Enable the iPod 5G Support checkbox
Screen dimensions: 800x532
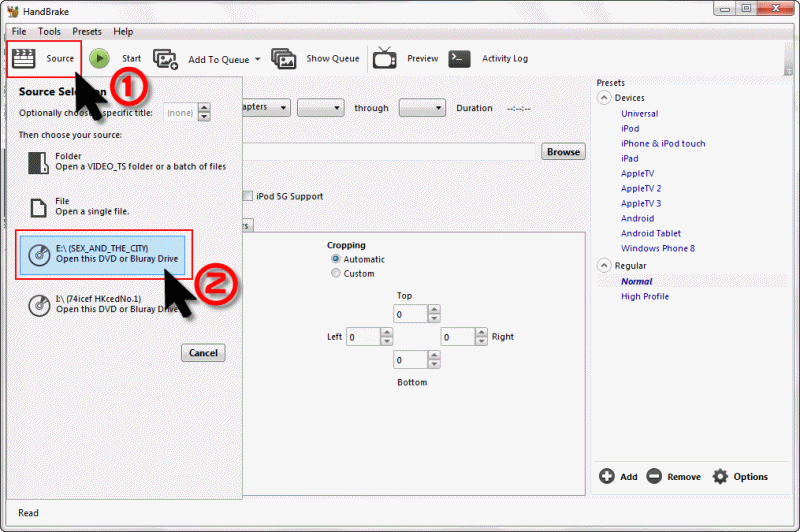tap(248, 196)
